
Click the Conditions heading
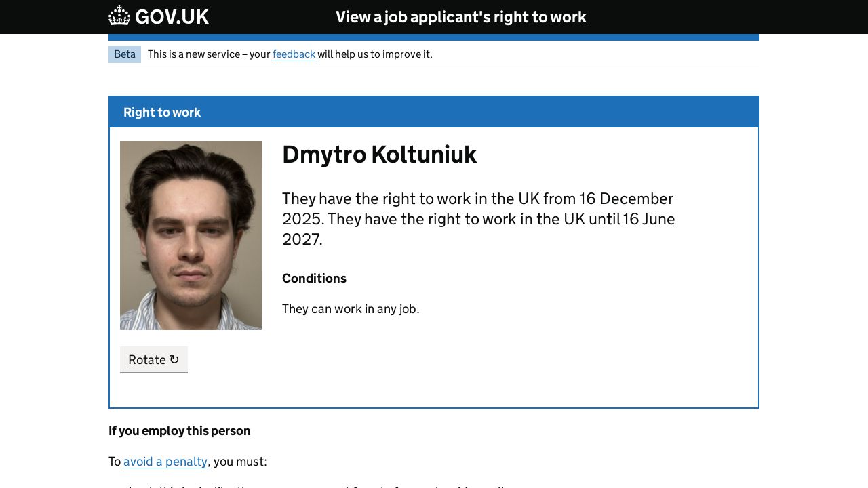314,279
